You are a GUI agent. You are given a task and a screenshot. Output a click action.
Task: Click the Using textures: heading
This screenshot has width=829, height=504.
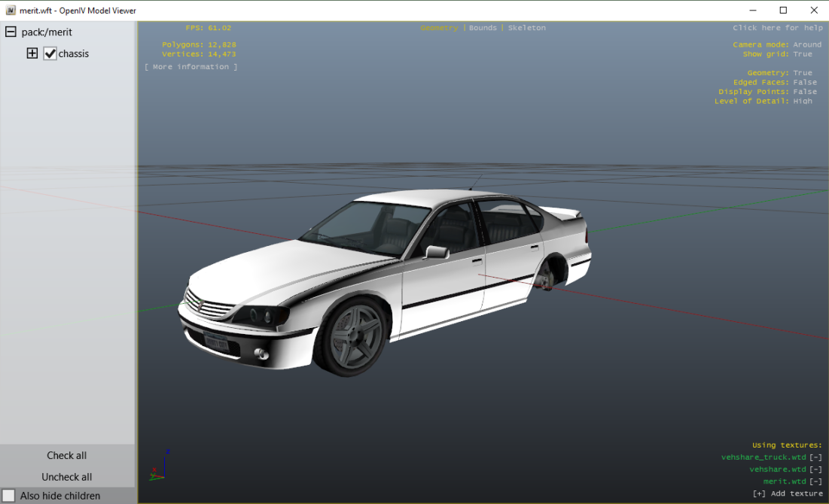[787, 445]
